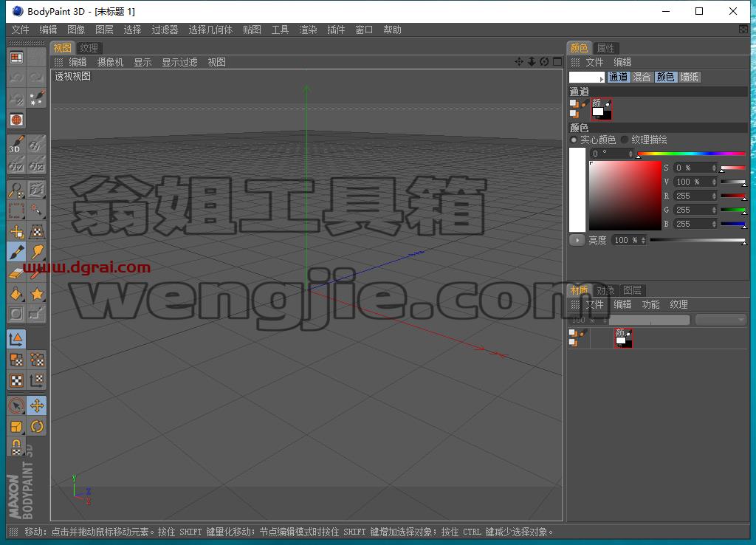Select the Fill Bucket tool
This screenshot has width=756, height=545.
16,294
